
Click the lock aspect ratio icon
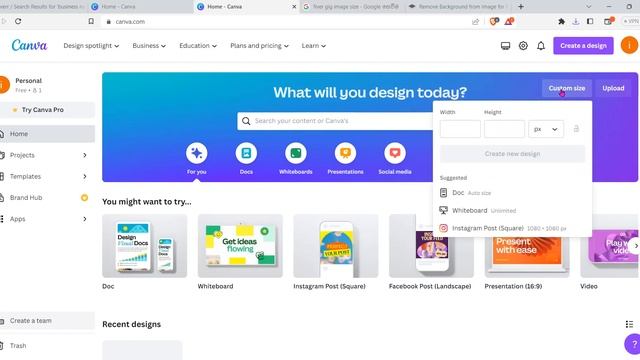point(576,129)
